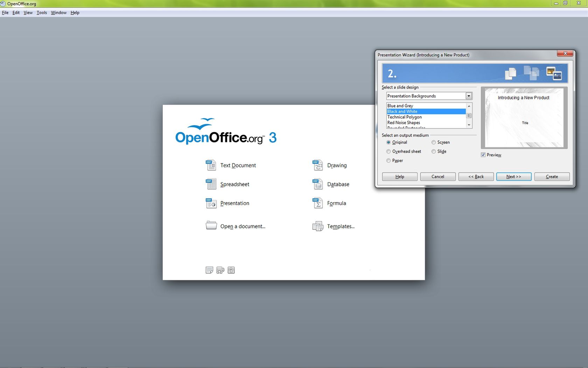Click the OpenOffice.org icon in title bar
This screenshot has width=588, height=368.
pos(3,4)
